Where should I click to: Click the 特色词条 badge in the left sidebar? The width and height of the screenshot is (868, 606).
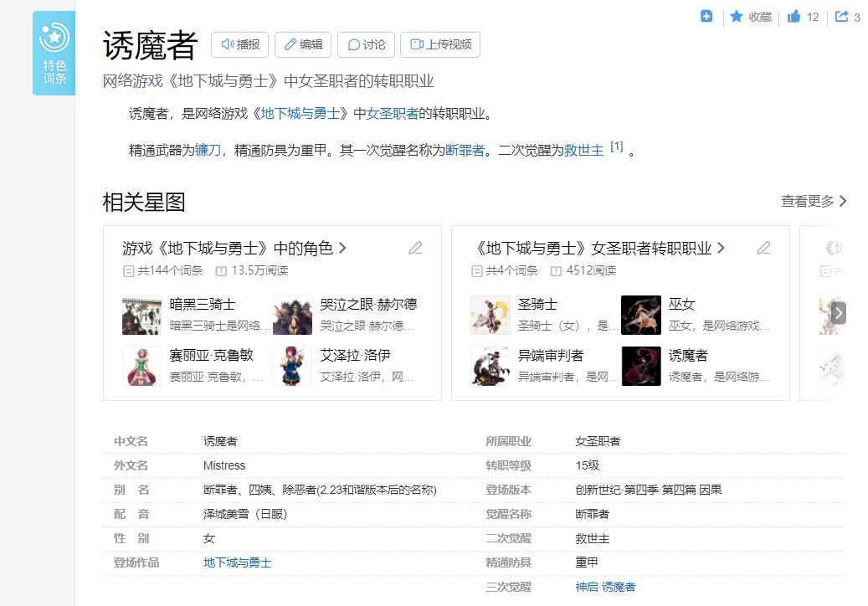point(54,52)
